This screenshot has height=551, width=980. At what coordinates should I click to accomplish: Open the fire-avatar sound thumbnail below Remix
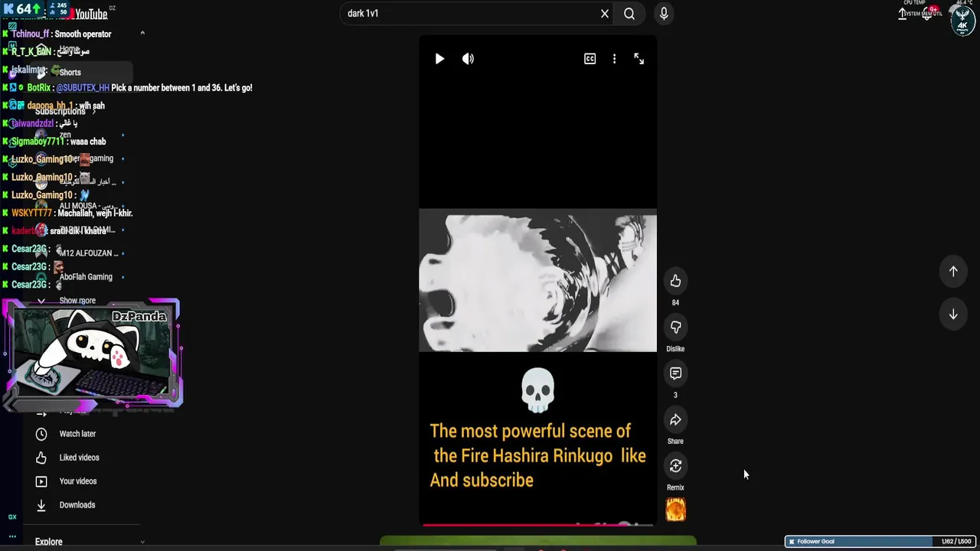[675, 510]
